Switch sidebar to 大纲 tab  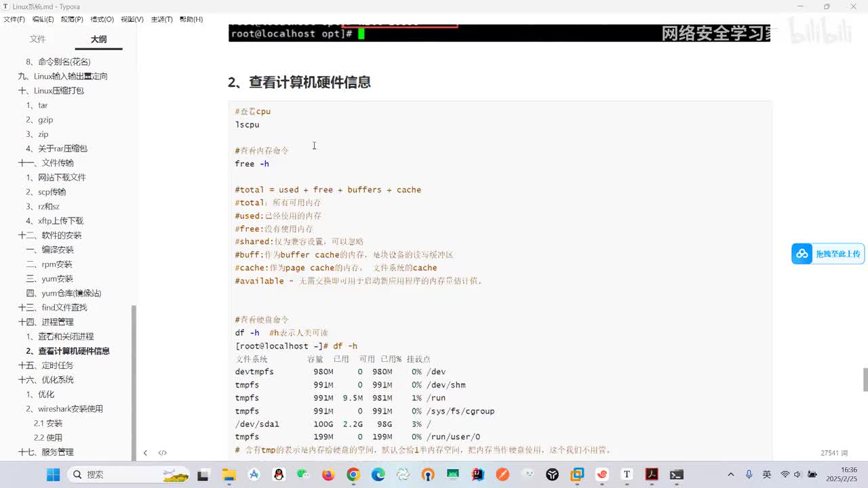(99, 39)
